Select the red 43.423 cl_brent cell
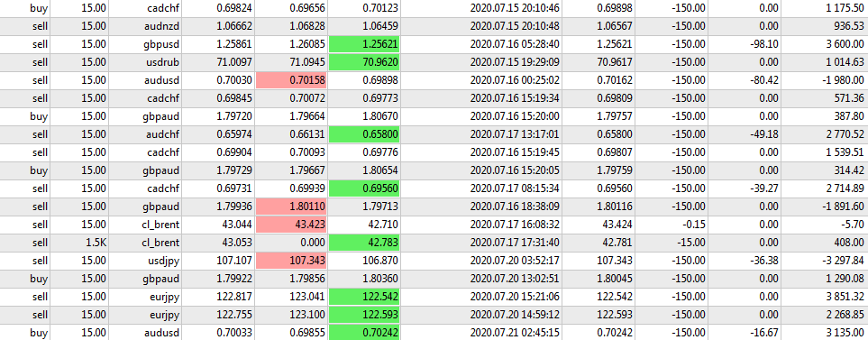868x340 pixels. pyautogui.click(x=291, y=225)
